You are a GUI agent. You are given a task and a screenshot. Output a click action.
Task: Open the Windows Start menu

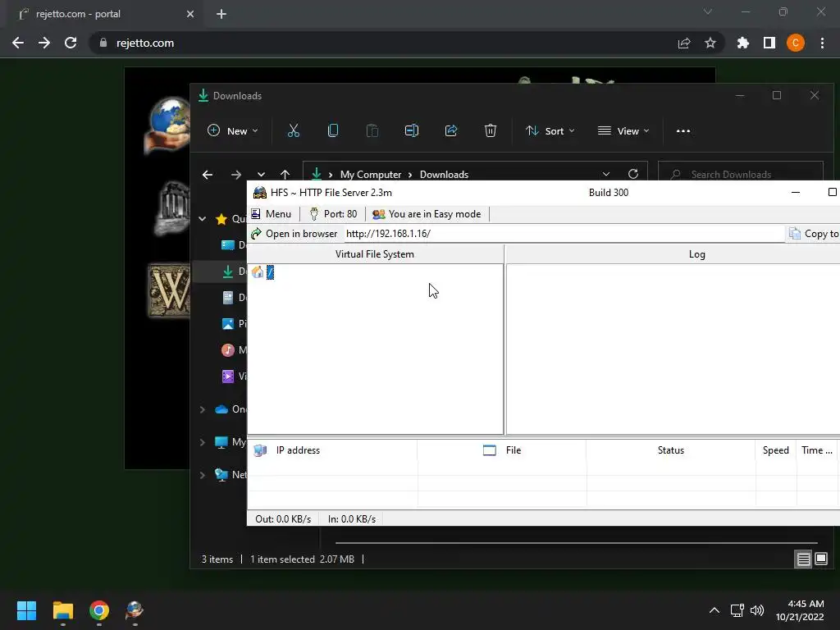[x=26, y=610]
